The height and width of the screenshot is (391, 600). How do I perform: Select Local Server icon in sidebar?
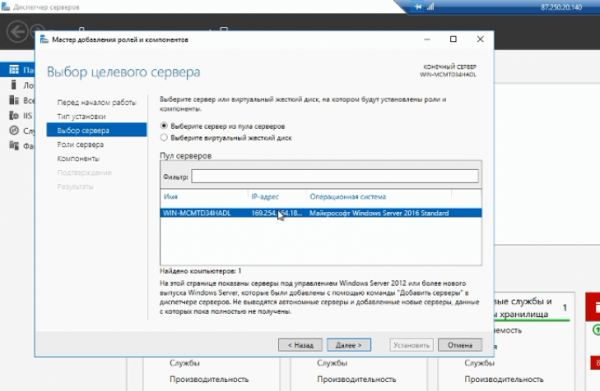click(x=14, y=85)
